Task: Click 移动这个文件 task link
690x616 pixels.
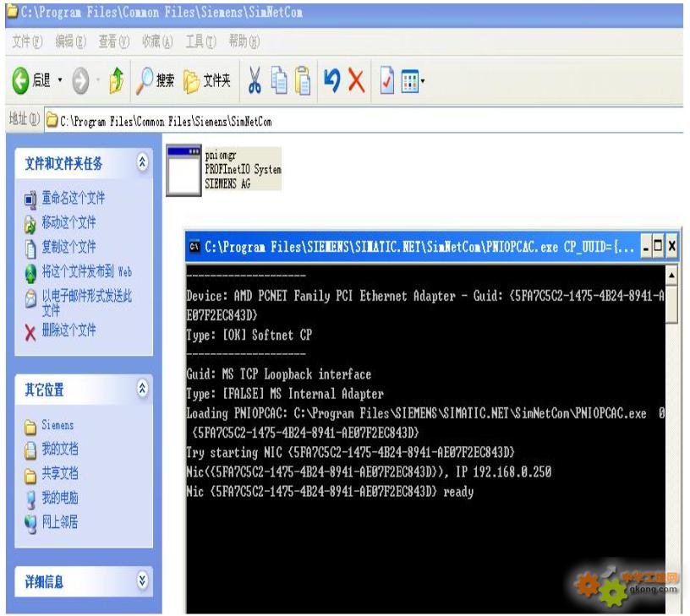Action: point(68,222)
